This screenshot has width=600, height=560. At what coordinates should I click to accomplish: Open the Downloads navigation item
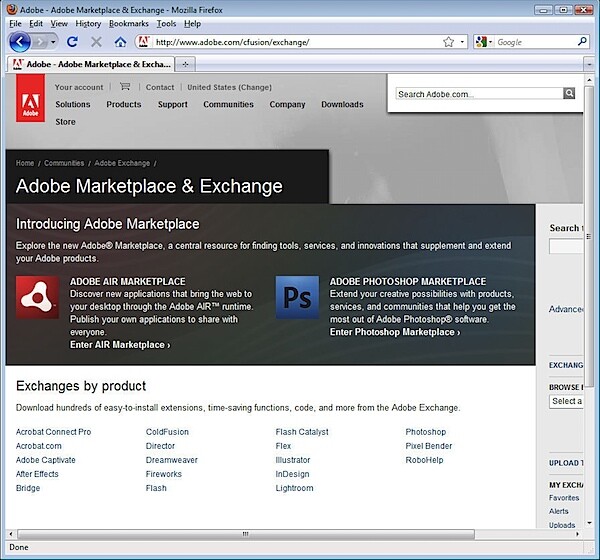pos(342,104)
